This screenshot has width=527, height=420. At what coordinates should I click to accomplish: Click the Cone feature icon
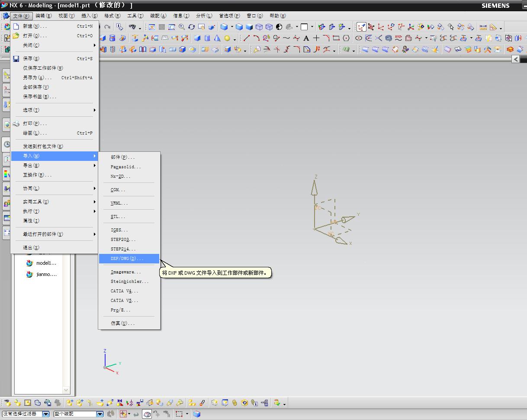tap(217, 38)
